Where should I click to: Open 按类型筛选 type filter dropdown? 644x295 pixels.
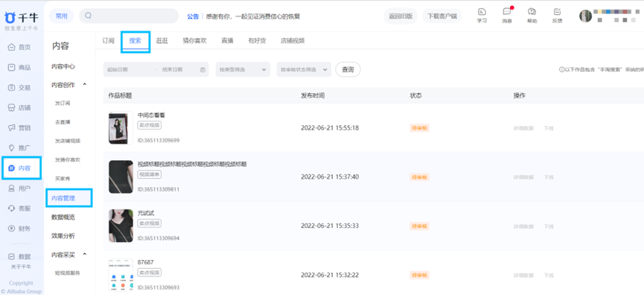tap(243, 70)
